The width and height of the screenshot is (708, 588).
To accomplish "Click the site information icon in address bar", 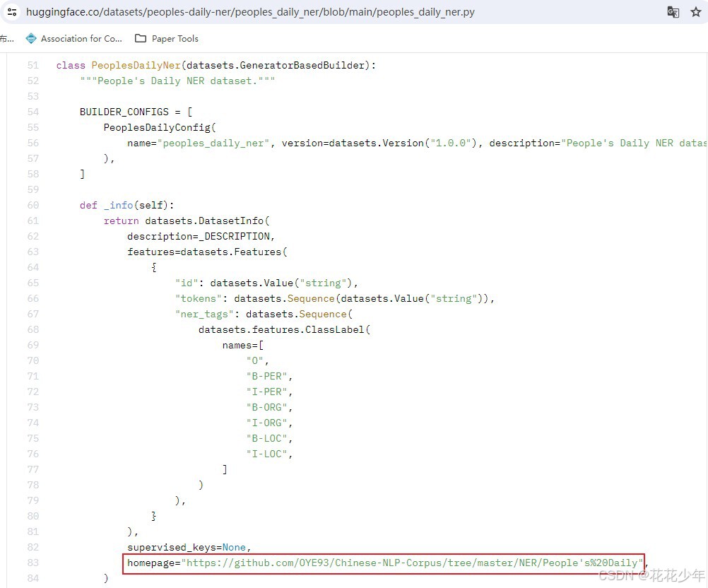I will coord(12,12).
